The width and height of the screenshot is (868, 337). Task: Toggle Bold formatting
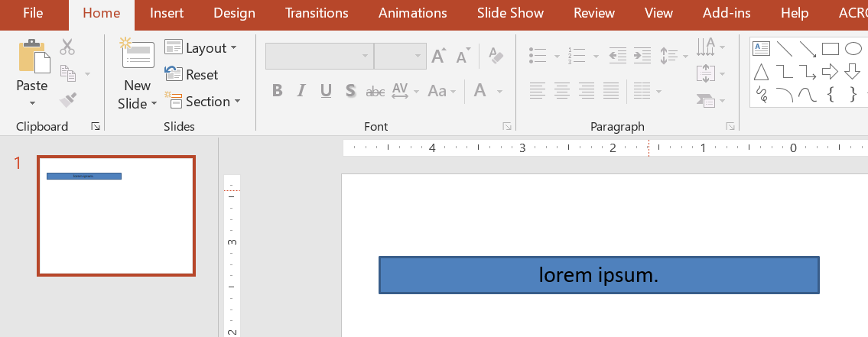click(278, 91)
